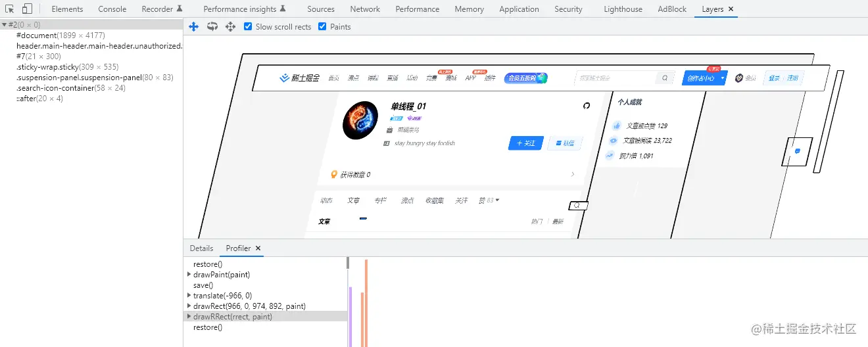The width and height of the screenshot is (868, 347).
Task: Switch to the Recorder tab
Action: 162,9
